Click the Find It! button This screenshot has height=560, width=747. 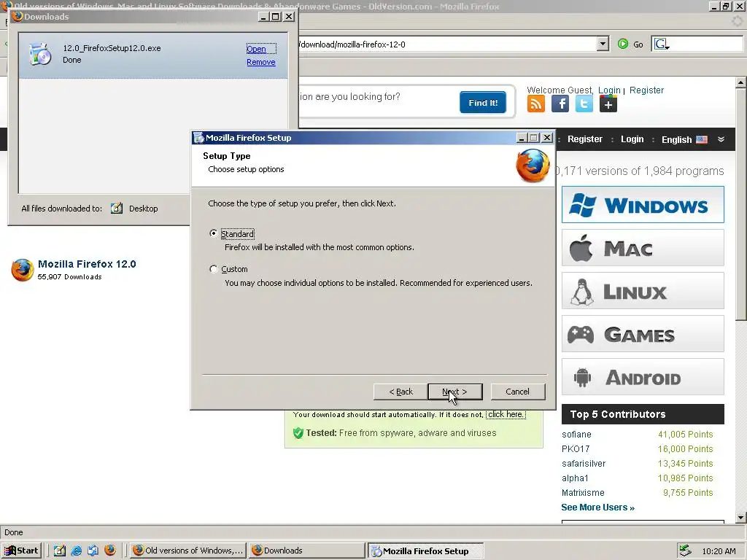[483, 102]
